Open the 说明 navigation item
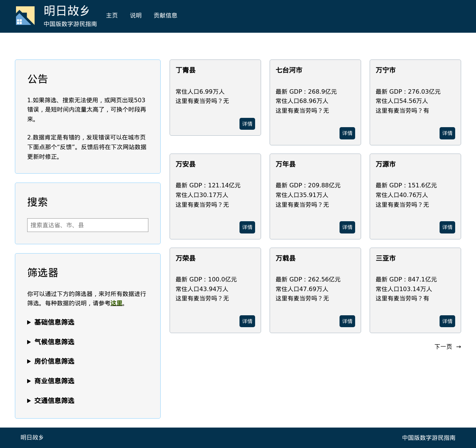The width and height of the screenshot is (476, 448). tap(136, 16)
